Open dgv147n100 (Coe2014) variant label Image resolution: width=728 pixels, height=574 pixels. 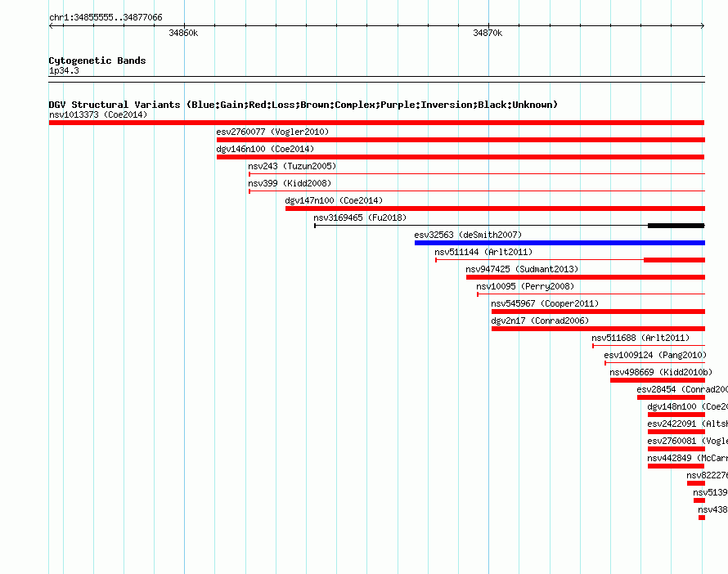coord(334,200)
